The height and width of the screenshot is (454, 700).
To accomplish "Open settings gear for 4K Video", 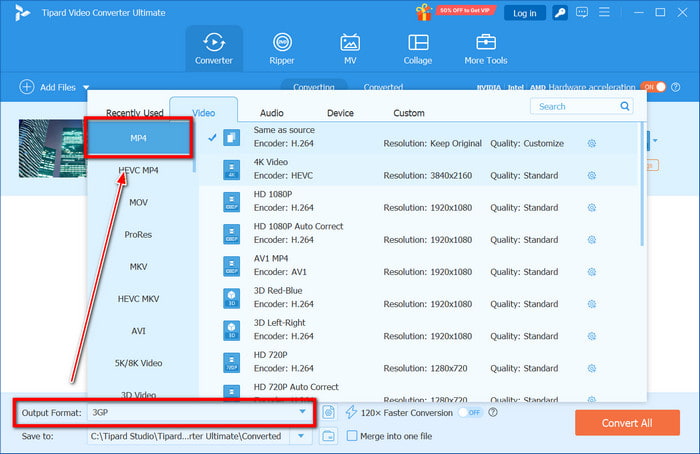I will [x=592, y=176].
